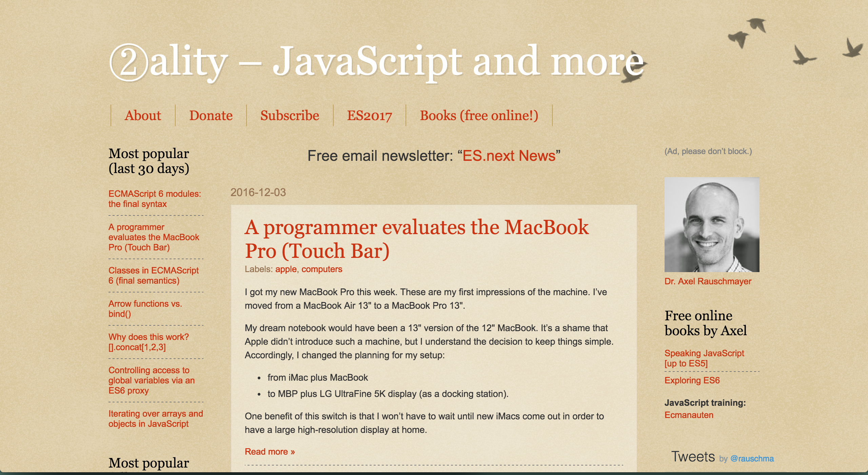The image size is (868, 475).
Task: Open the Dr. Axel Rauschmayer name link
Action: [x=708, y=281]
